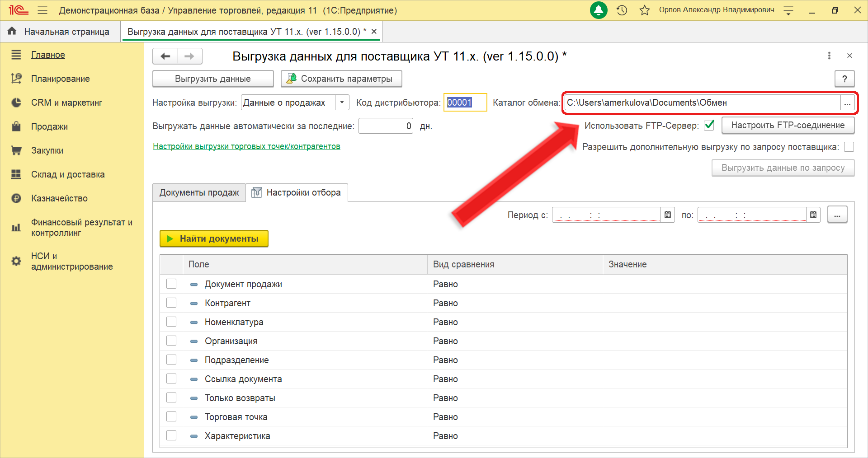Click the Финансовый результат chart icon
Viewport: 868px width, 458px height.
click(x=16, y=227)
